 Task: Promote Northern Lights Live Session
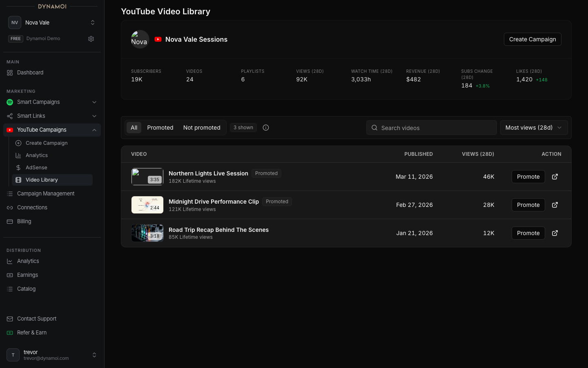528,177
